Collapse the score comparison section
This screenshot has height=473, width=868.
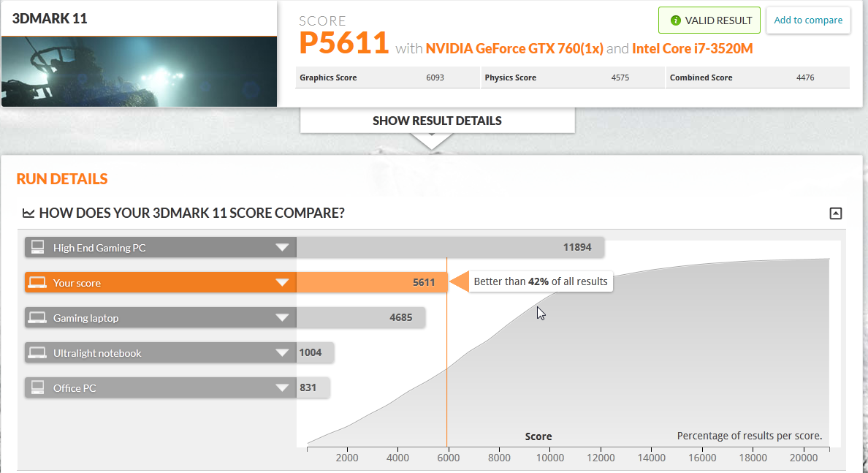pos(836,213)
